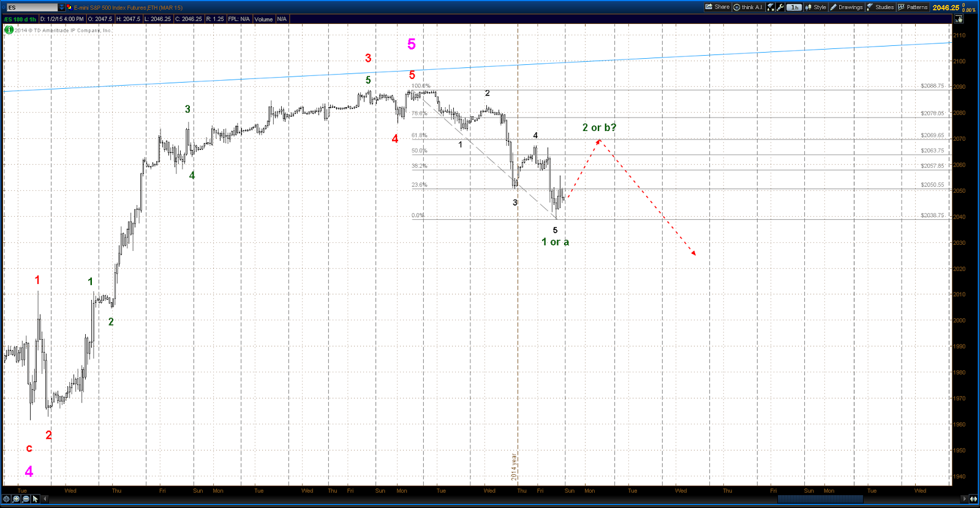Select the magenta '5' wave label at top
The height and width of the screenshot is (508, 980).
(412, 44)
